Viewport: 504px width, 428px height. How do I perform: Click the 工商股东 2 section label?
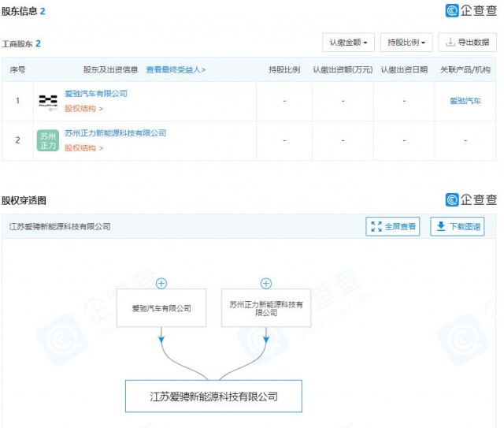point(21,44)
